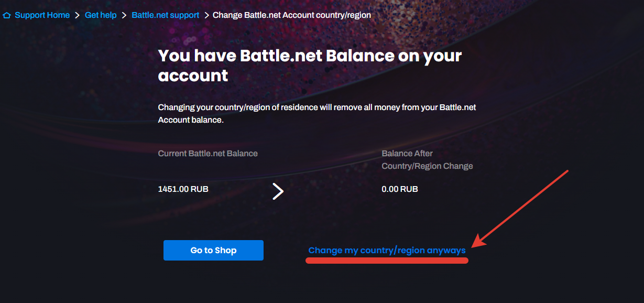Click the Balance After Country/Region Change label
Screen dimensions: 644x303
pyautogui.click(x=427, y=160)
